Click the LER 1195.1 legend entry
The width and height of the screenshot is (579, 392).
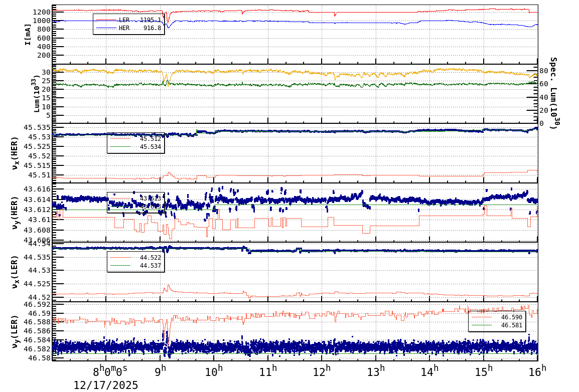(x=128, y=20)
